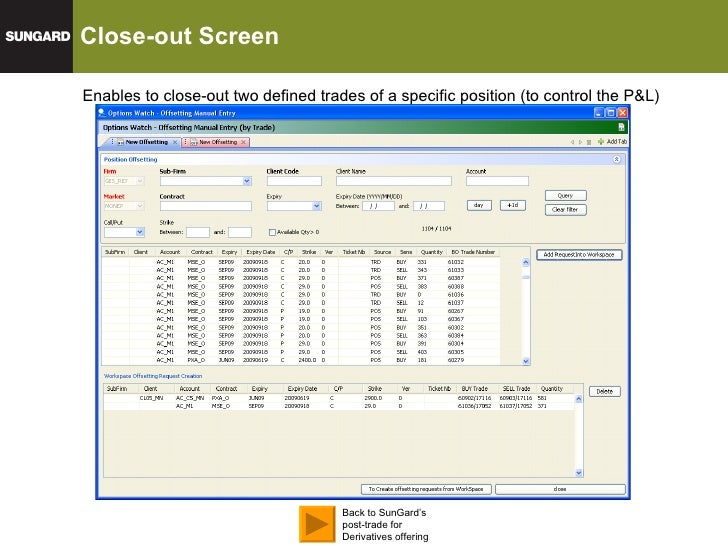This screenshot has width=728, height=546.
Task: Click the Strike 'and' end field
Action: pos(240,232)
